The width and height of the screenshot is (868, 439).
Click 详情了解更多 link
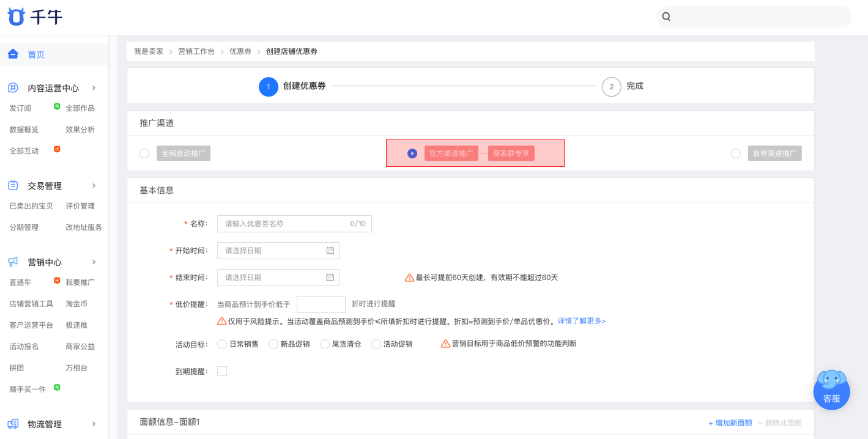582,321
